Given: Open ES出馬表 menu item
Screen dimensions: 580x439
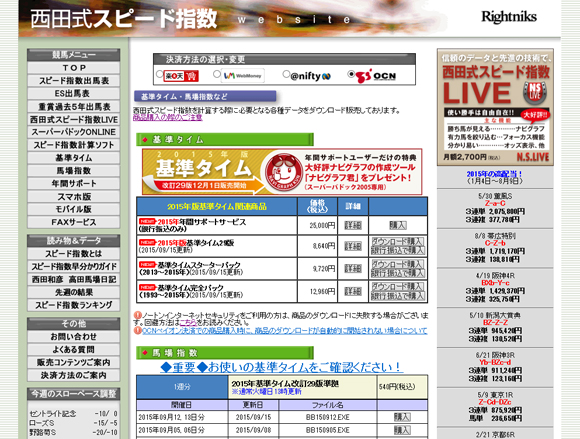Looking at the screenshot, I should pos(74,94).
